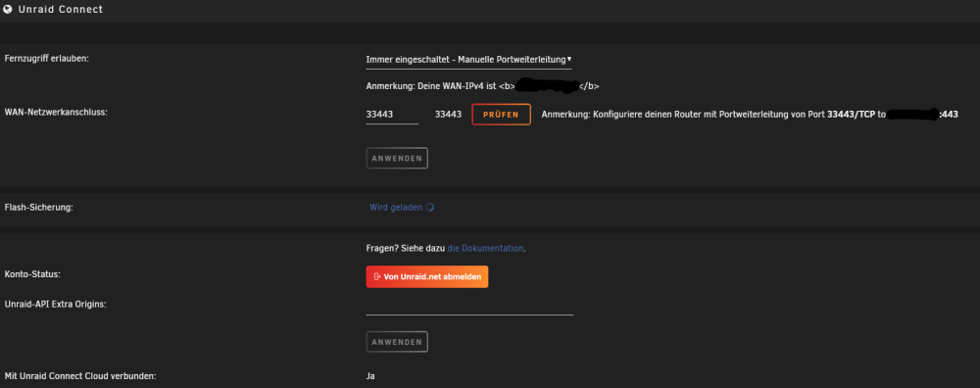Image resolution: width=980 pixels, height=388 pixels.
Task: Click Mit Unraid Connect Cloud verbunden label
Action: 80,376
